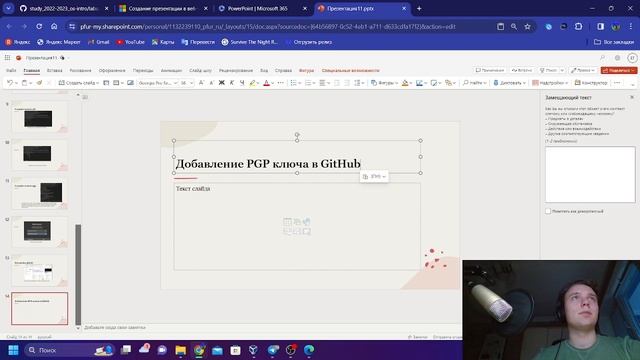The height and width of the screenshot is (360, 640).
Task: Click the Paste clipboard icon
Action: [24, 83]
